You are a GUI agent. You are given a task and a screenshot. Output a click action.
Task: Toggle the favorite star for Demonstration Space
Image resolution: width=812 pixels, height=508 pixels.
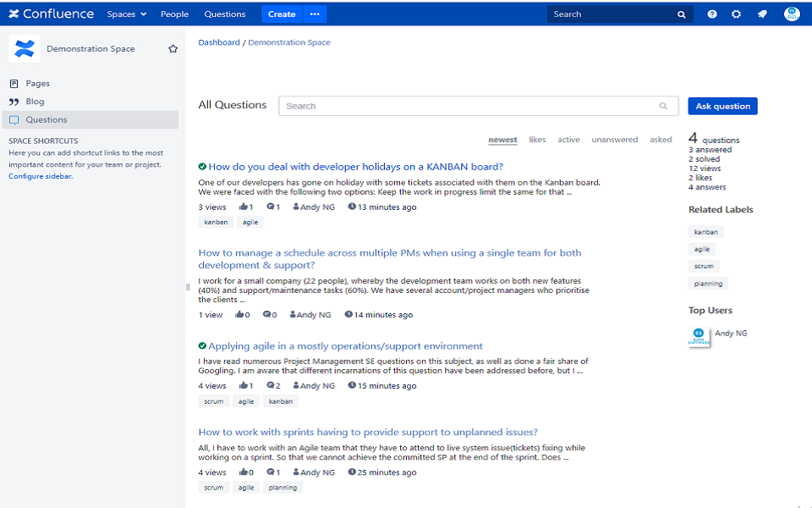pos(173,48)
